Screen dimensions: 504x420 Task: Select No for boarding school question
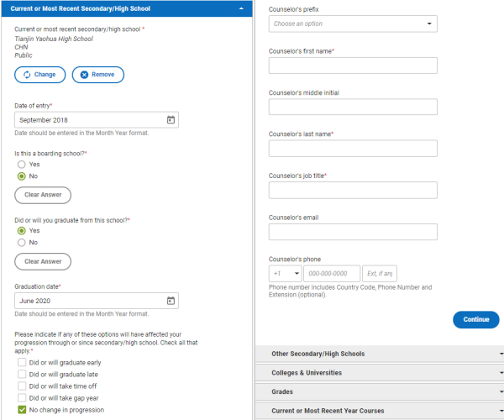tap(22, 176)
